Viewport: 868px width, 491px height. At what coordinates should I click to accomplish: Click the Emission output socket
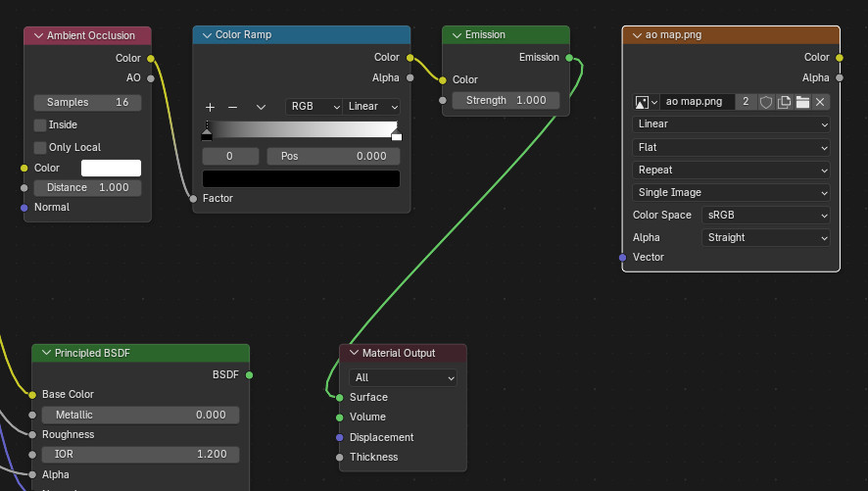click(x=569, y=58)
